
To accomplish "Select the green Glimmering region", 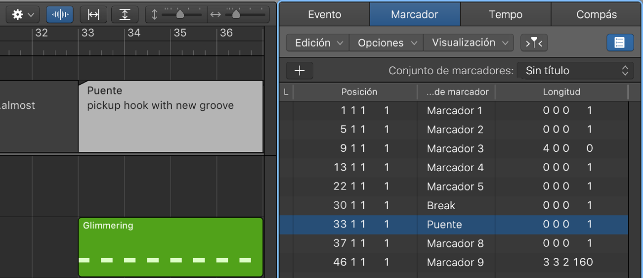I will click(x=171, y=247).
